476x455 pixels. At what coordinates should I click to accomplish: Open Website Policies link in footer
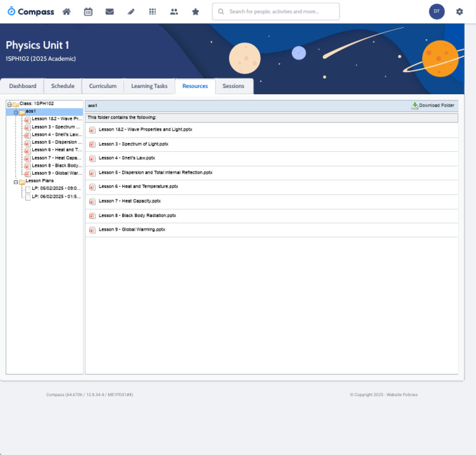point(402,395)
